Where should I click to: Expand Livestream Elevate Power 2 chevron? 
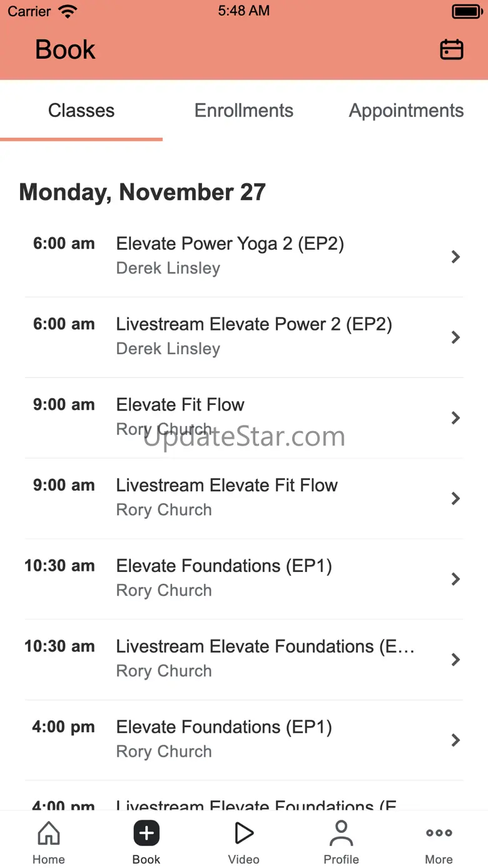tap(455, 337)
